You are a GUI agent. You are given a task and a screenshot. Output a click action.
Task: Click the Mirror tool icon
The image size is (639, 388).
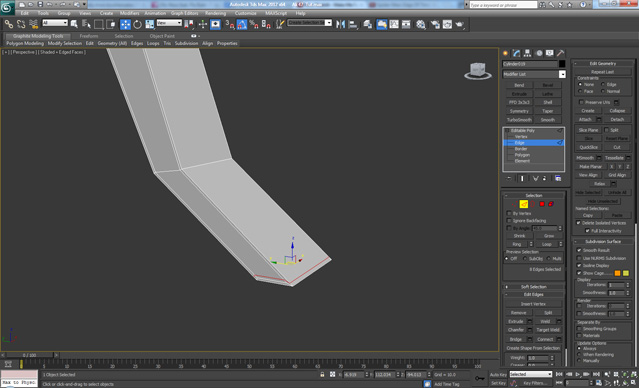pos(340,24)
